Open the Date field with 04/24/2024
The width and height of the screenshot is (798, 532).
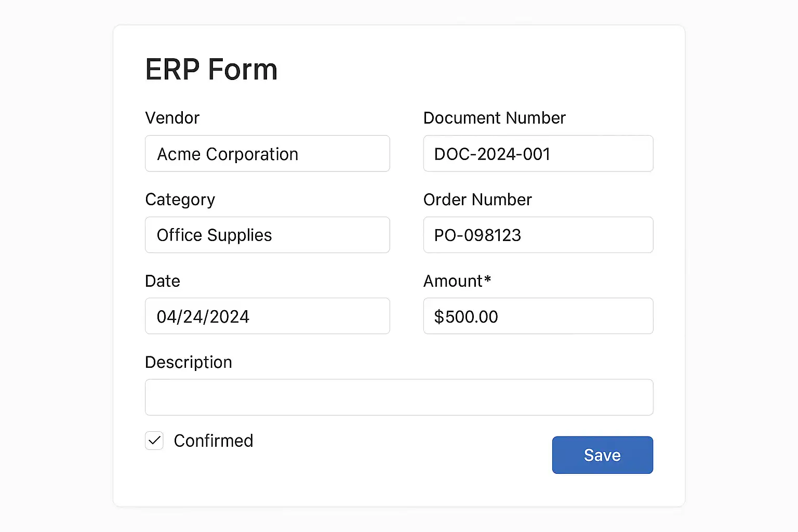tap(267, 316)
